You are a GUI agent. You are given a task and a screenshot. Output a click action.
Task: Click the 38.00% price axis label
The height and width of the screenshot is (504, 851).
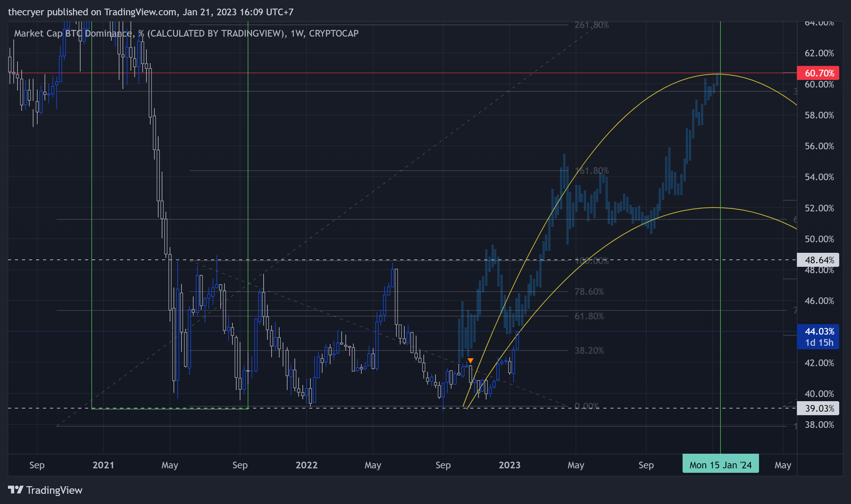pos(819,424)
